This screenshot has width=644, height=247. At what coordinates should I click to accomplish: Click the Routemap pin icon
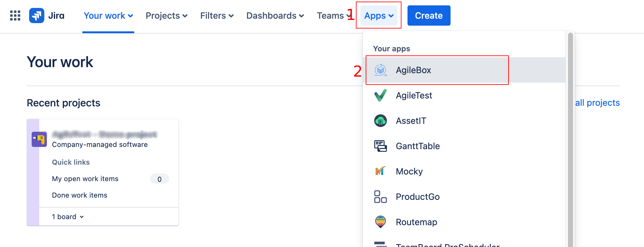(381, 222)
